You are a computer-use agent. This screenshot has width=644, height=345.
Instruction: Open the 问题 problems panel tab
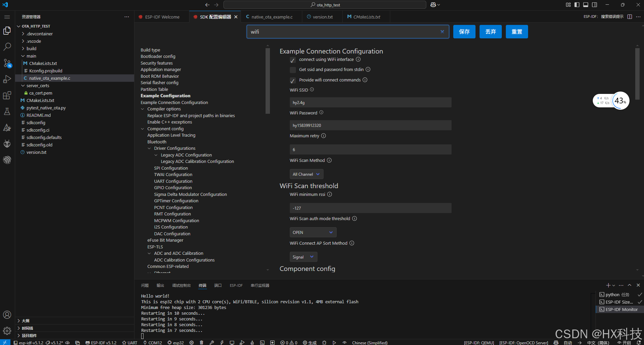pos(145,285)
